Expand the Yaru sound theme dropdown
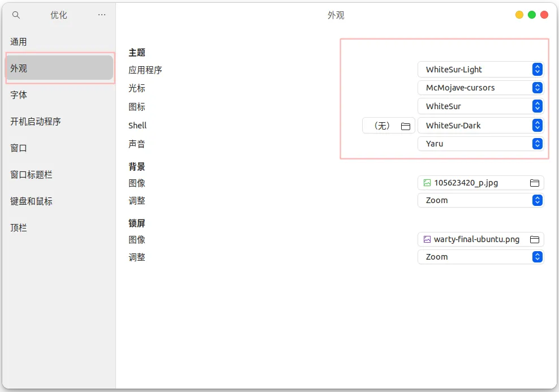Image resolution: width=559 pixels, height=392 pixels. 480,144
